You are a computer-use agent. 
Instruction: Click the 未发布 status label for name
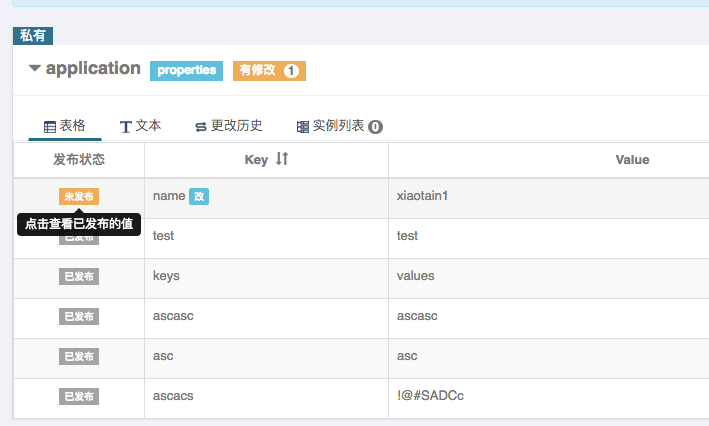[79, 196]
